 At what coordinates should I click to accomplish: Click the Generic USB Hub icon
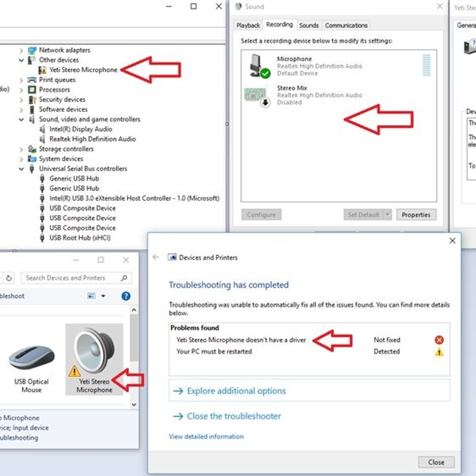point(42,178)
